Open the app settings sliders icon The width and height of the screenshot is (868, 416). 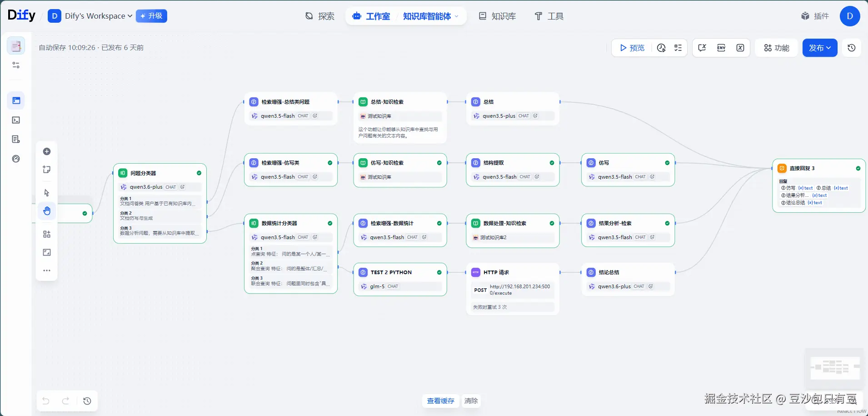pos(16,65)
